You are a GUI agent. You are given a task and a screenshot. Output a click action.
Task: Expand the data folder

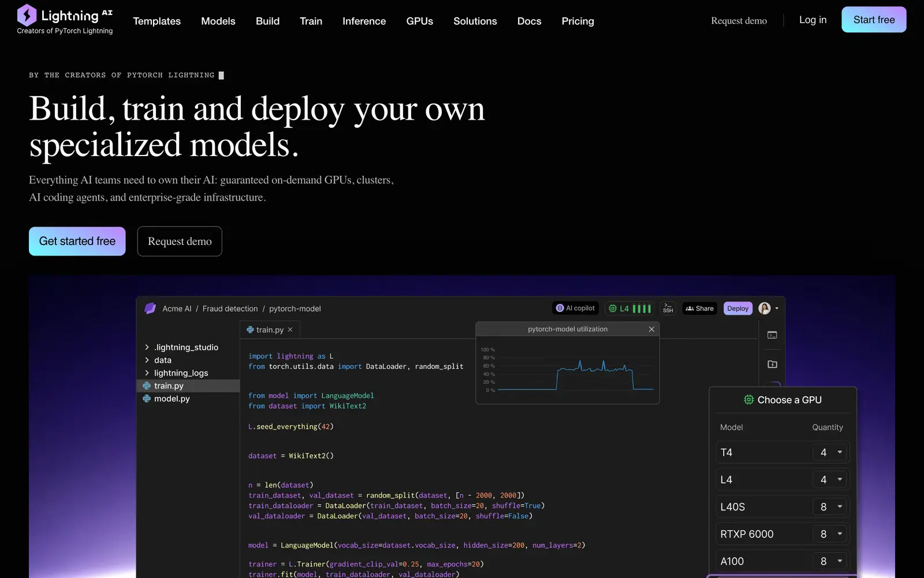pyautogui.click(x=147, y=360)
